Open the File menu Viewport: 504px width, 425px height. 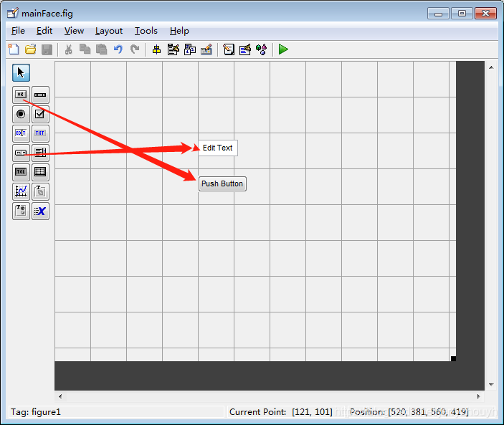click(x=18, y=31)
